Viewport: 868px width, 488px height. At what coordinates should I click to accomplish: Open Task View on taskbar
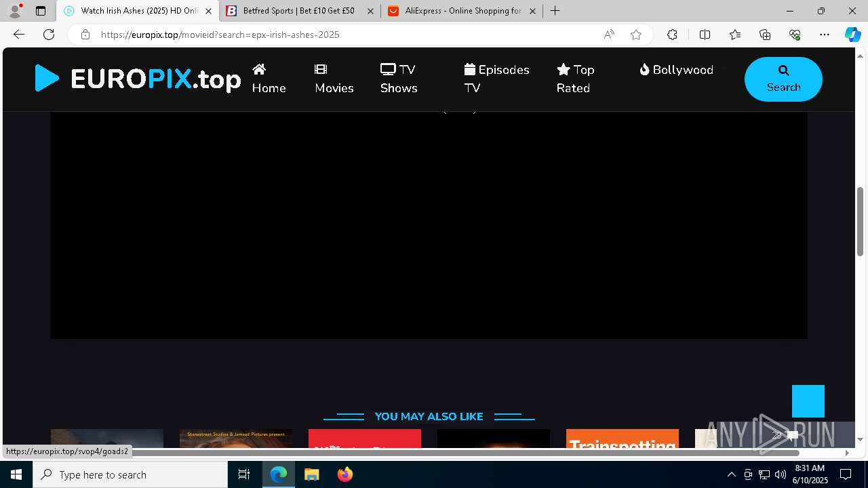coord(244,474)
